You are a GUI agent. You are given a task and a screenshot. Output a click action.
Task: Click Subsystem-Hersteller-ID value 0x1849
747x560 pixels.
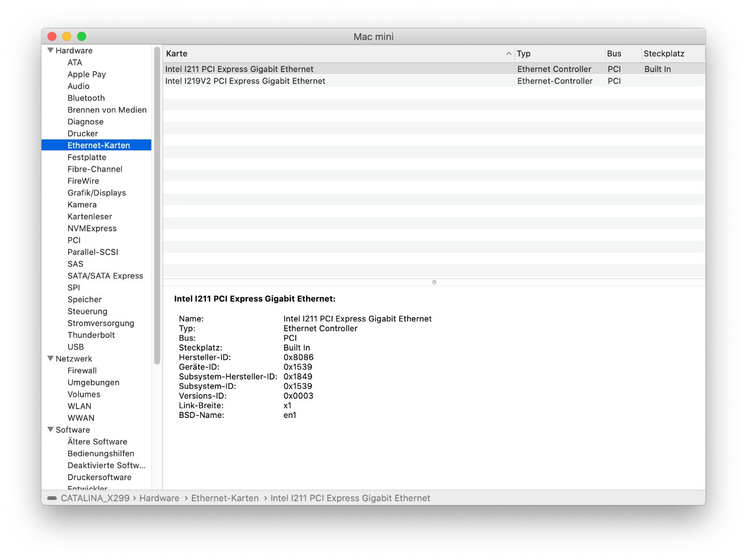298,376
